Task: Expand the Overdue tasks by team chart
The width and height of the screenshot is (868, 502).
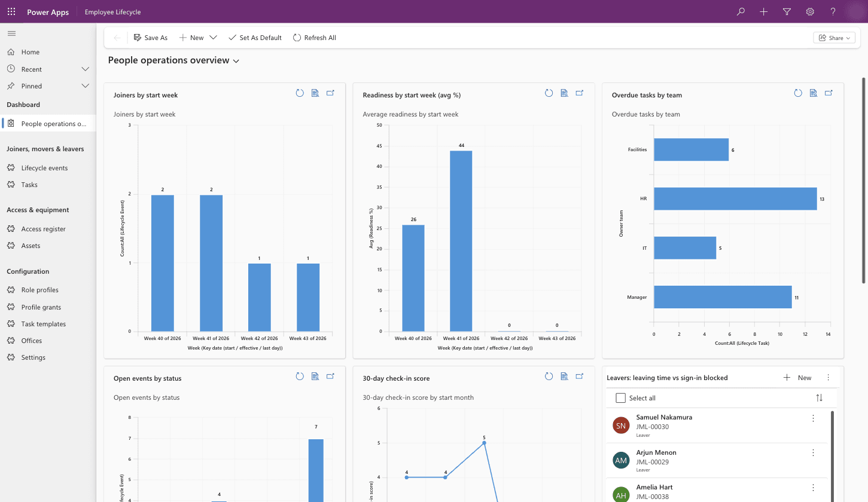Action: click(829, 93)
